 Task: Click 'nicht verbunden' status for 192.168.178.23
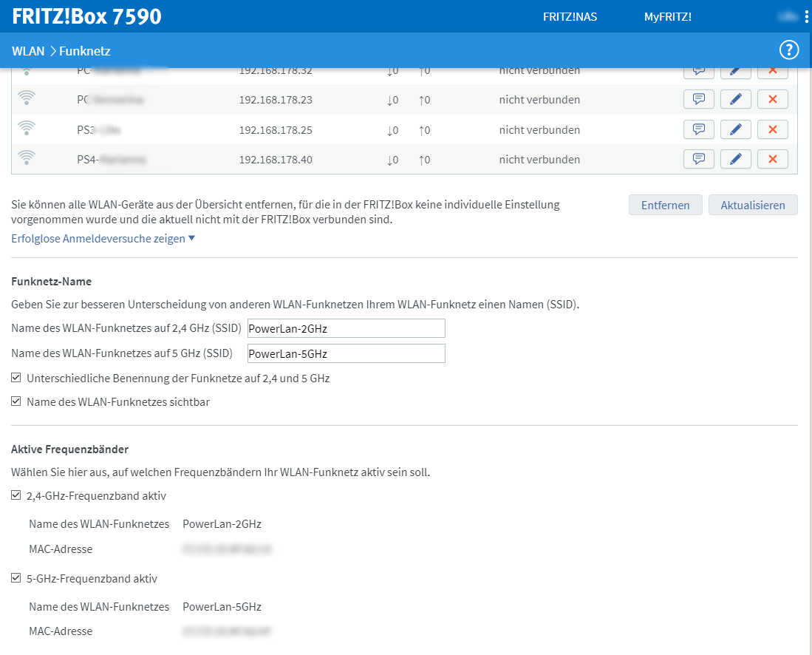coord(539,100)
